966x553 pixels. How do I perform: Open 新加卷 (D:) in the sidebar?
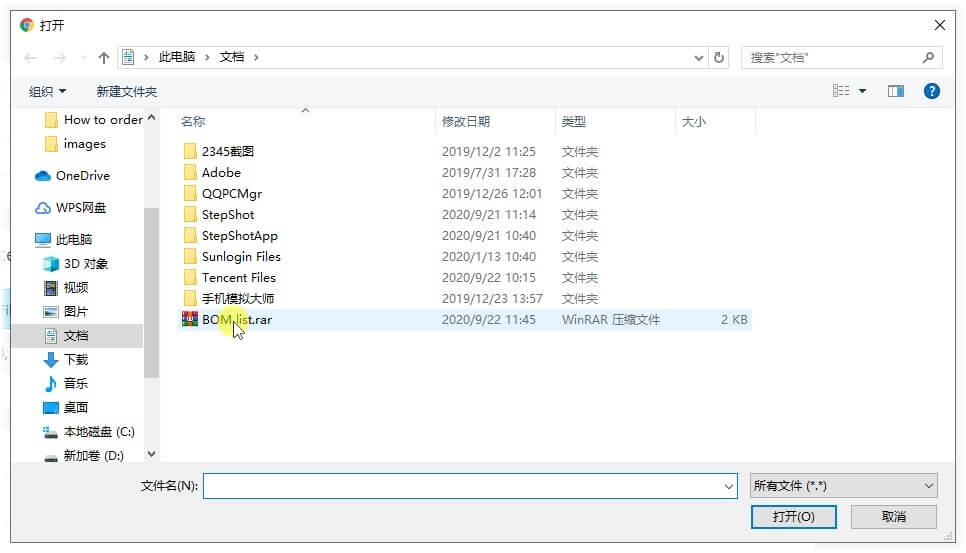[84, 456]
